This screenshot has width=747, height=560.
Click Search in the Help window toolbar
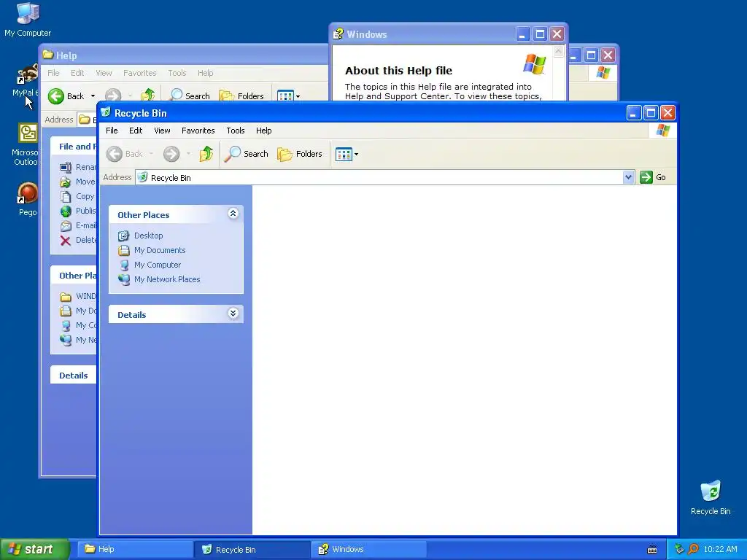[x=190, y=96]
